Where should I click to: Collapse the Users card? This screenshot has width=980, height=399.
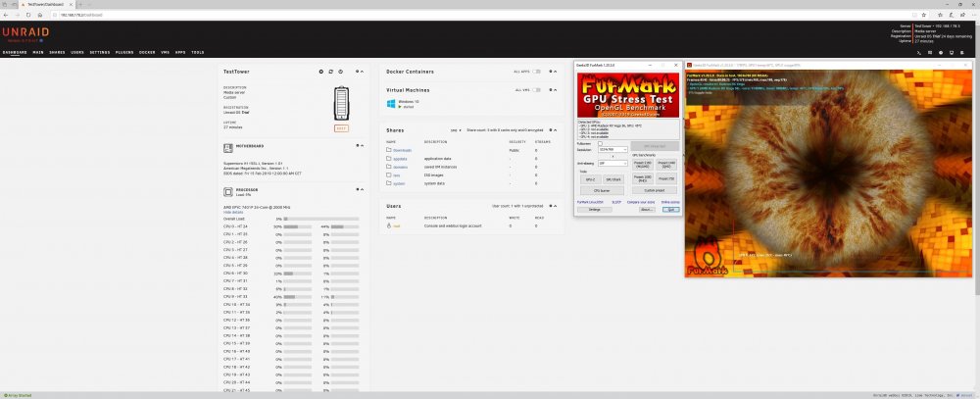coord(555,206)
